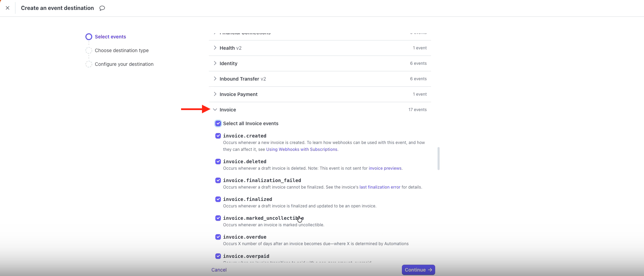Click the Select events step circle
This screenshot has height=276, width=644.
[x=89, y=37]
